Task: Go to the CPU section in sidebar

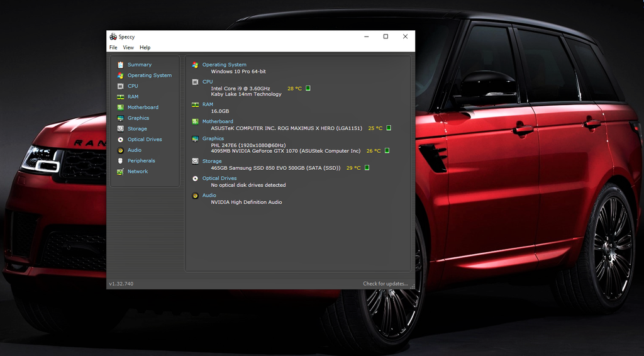Action: pos(133,86)
